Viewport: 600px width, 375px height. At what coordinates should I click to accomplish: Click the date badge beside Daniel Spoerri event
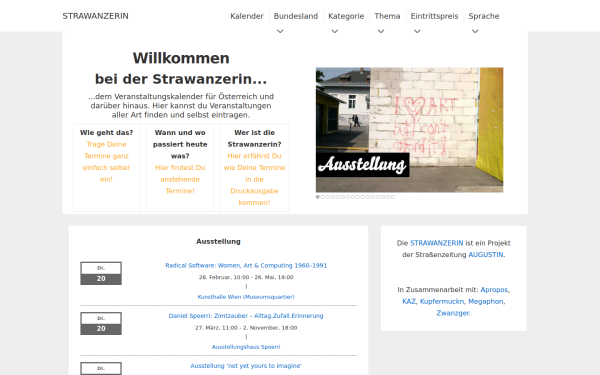point(101,323)
